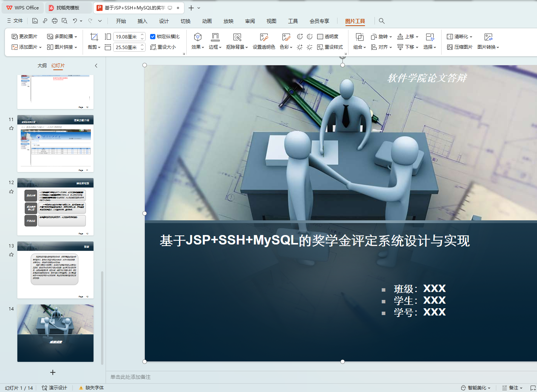The width and height of the screenshot is (537, 392).
Task: Click the undo arrow icon
Action: [75, 21]
